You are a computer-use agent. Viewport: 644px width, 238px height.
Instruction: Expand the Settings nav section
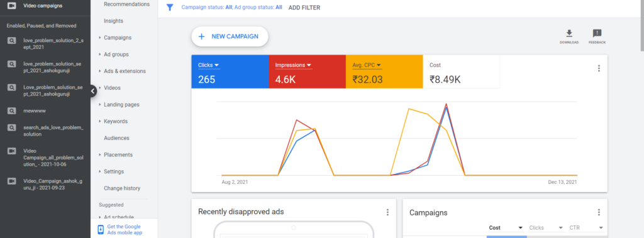pos(100,171)
